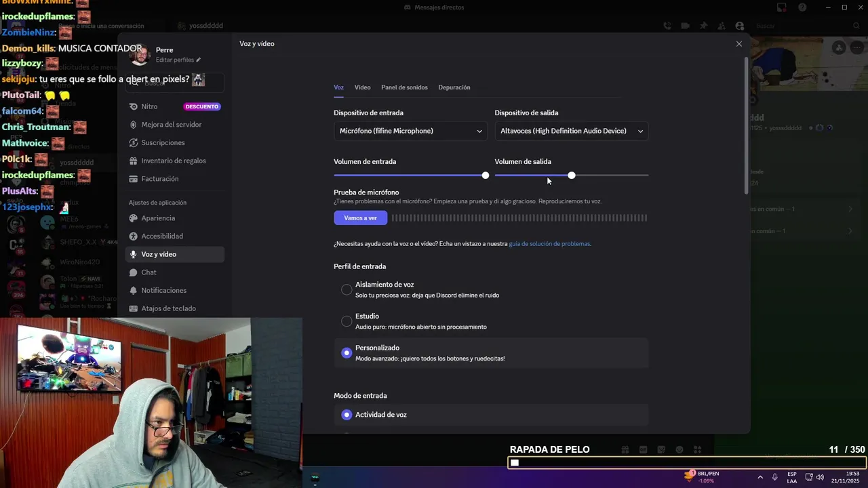Screen dimensions: 868x488
Task: Start voice call in Discord header
Action: click(667, 26)
